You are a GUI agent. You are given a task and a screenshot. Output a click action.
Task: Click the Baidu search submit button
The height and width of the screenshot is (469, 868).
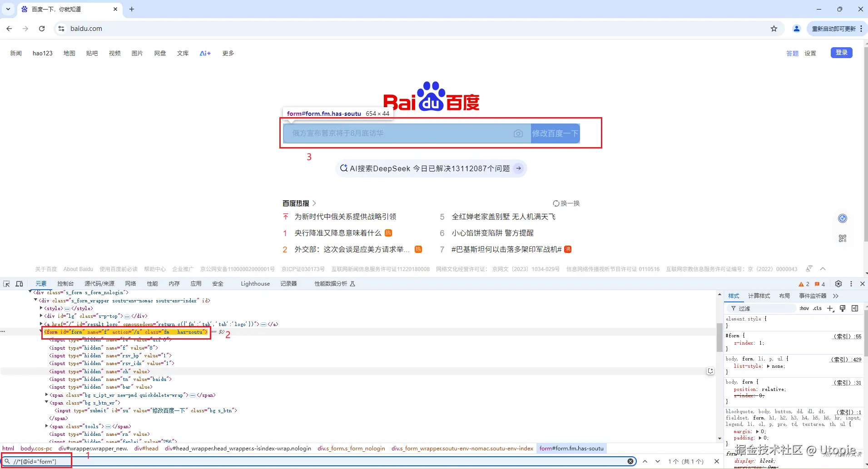click(555, 133)
